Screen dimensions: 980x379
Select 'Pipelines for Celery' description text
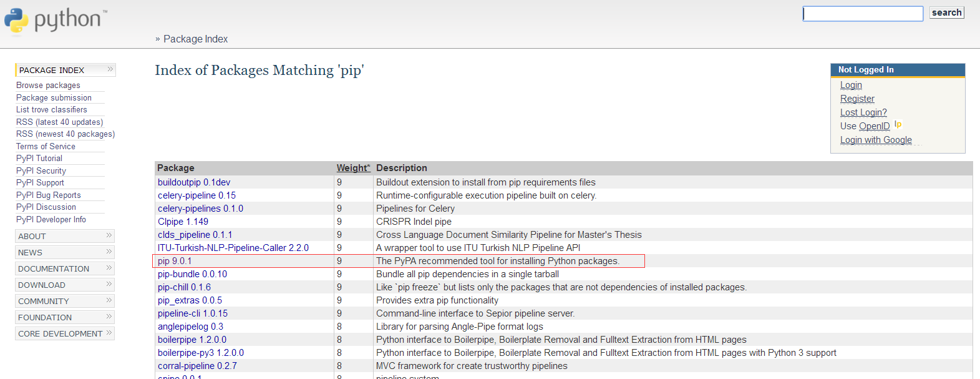click(x=415, y=209)
